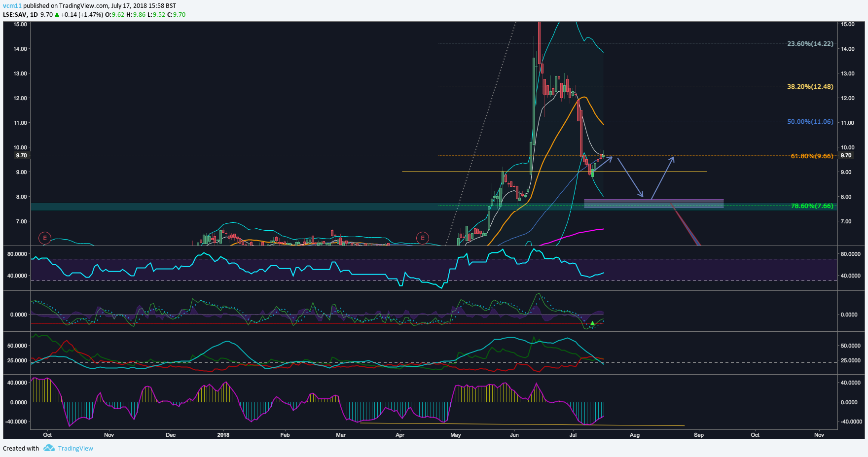Click the current price 9.70 right axis tag

[846, 155]
